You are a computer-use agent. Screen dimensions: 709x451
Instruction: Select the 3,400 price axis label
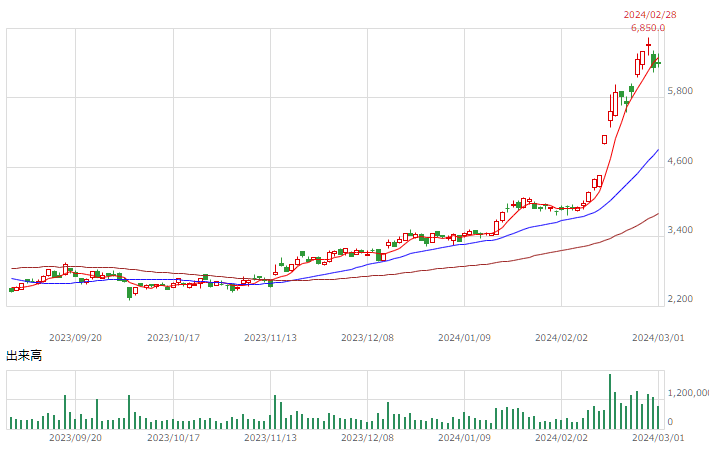coord(680,230)
